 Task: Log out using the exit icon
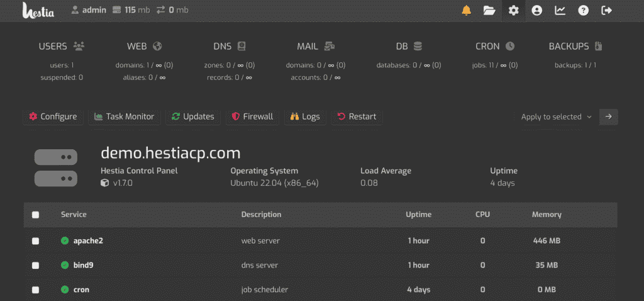click(x=606, y=10)
